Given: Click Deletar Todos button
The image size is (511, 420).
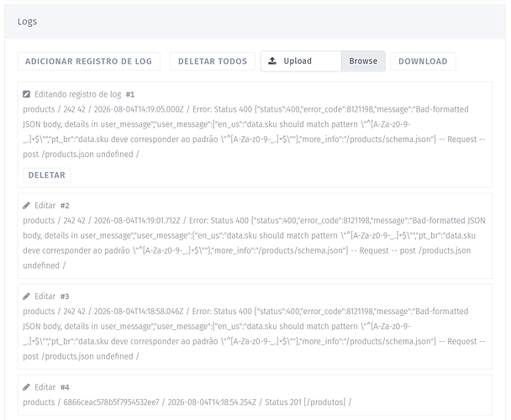Looking at the screenshot, I should (213, 61).
